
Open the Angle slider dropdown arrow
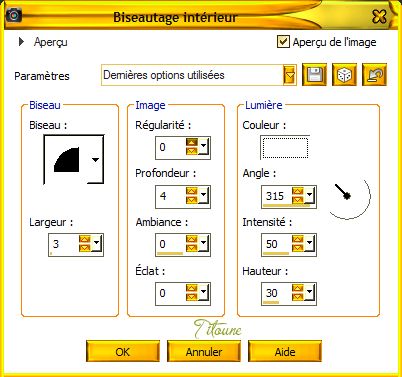310,195
